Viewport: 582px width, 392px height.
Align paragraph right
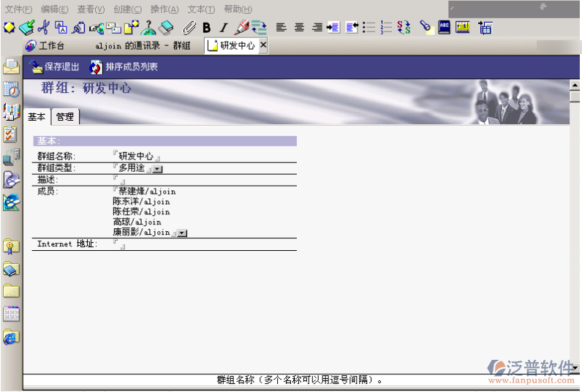(317, 28)
